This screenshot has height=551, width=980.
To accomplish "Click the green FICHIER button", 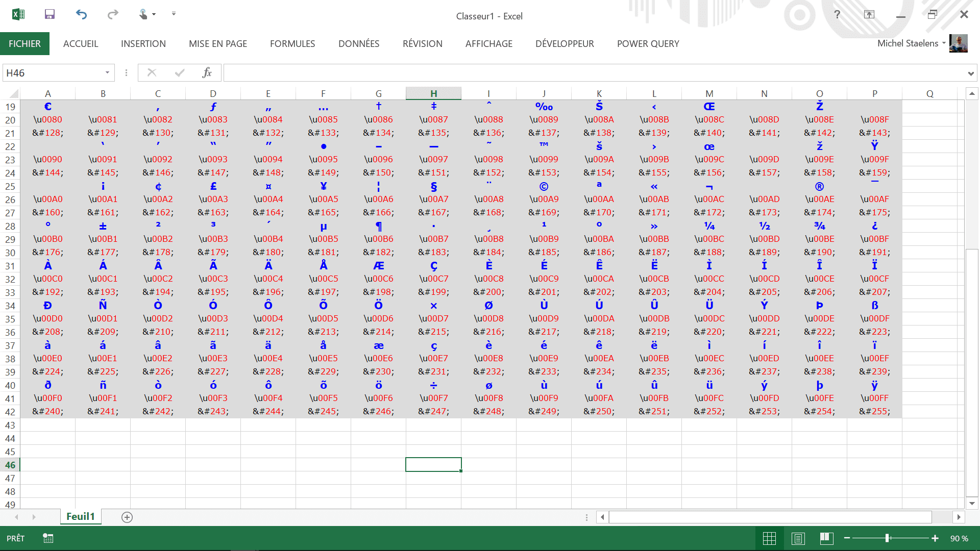I will [x=24, y=44].
